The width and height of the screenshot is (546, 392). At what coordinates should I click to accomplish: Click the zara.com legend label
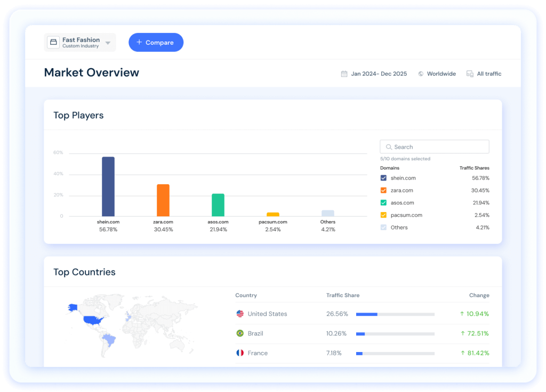point(402,190)
